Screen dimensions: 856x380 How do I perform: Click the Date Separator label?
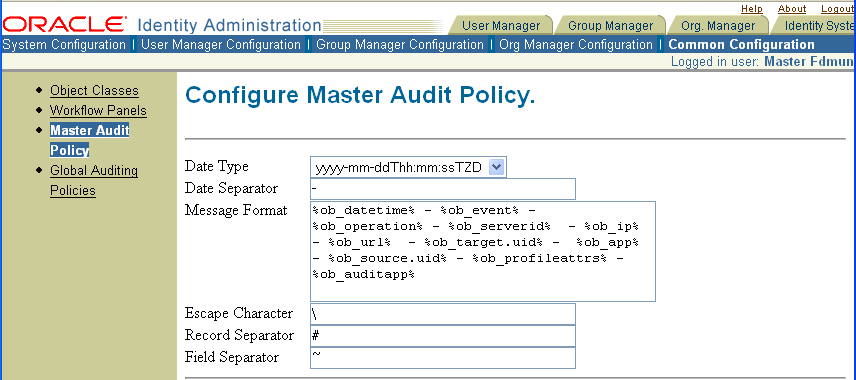(x=231, y=188)
